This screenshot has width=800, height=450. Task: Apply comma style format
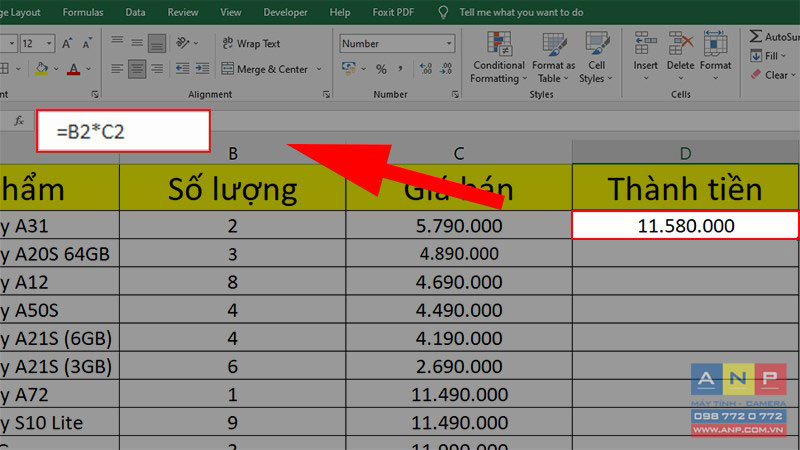(x=400, y=68)
